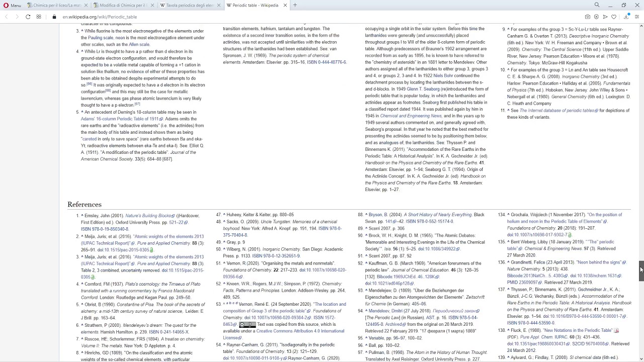Viewport: 644px width, 362px height.
Task: Open doi:10.1007/s10698-020-09356-6 link in Vernon reference
Action: click(x=285, y=274)
